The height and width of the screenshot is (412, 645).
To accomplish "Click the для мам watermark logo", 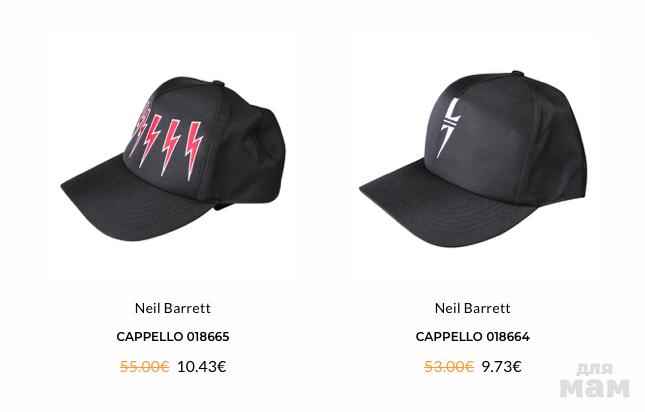I will point(594,380).
